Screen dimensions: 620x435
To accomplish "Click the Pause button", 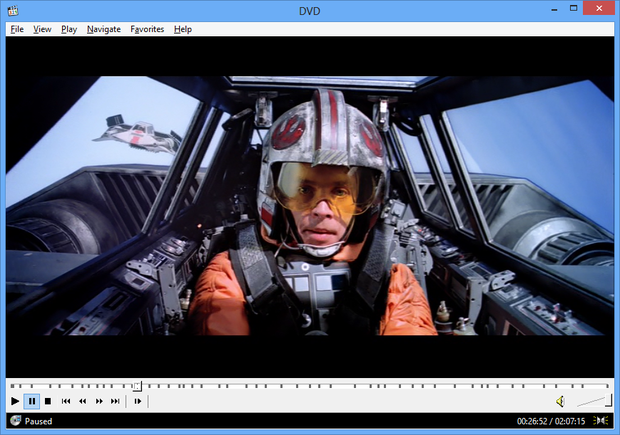I will (32, 401).
